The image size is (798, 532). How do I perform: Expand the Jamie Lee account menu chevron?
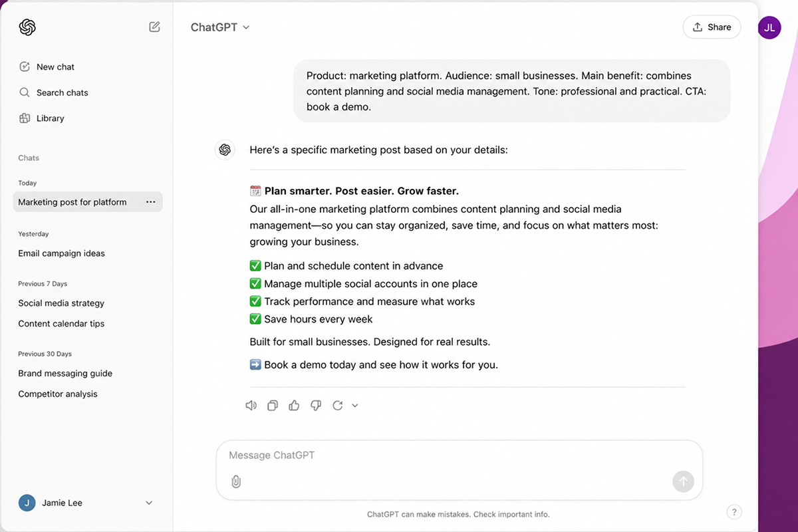click(149, 503)
